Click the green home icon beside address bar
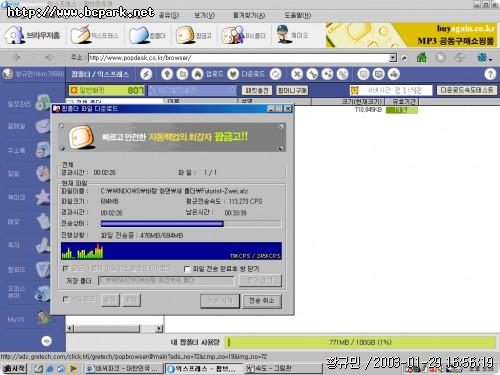This screenshot has width=500, height=375. pyautogui.click(x=422, y=57)
